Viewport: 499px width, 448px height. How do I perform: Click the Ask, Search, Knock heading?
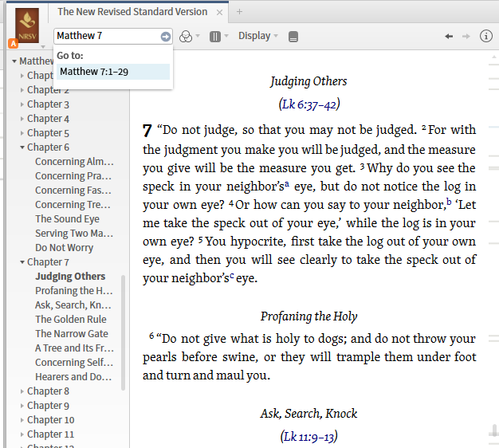pyautogui.click(x=308, y=414)
